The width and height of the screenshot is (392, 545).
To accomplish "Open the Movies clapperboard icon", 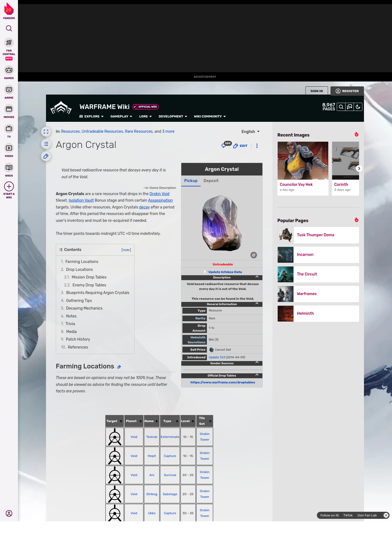I will (x=9, y=109).
